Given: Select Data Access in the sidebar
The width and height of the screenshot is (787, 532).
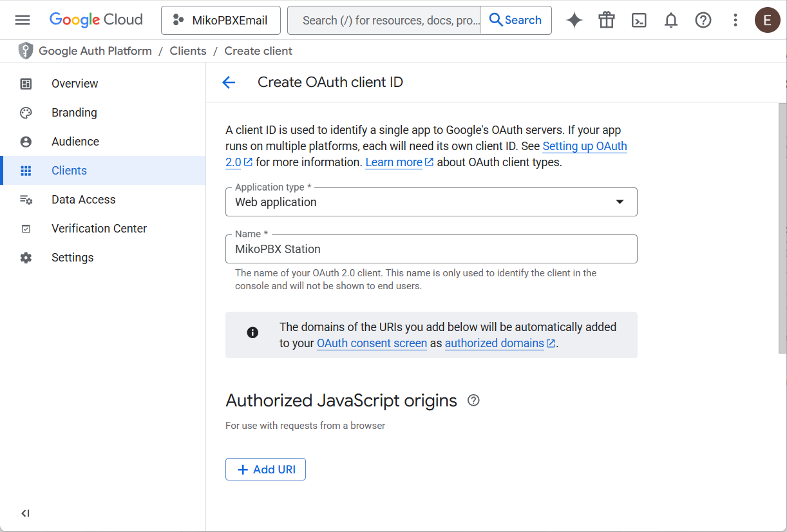Looking at the screenshot, I should coord(83,200).
